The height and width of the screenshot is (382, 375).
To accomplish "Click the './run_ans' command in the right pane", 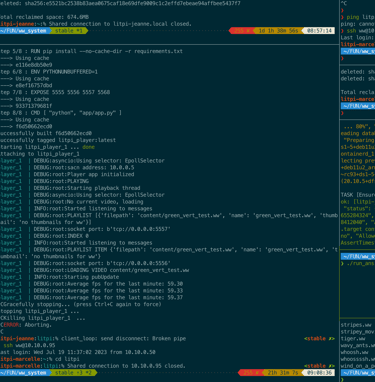I will point(360,263).
